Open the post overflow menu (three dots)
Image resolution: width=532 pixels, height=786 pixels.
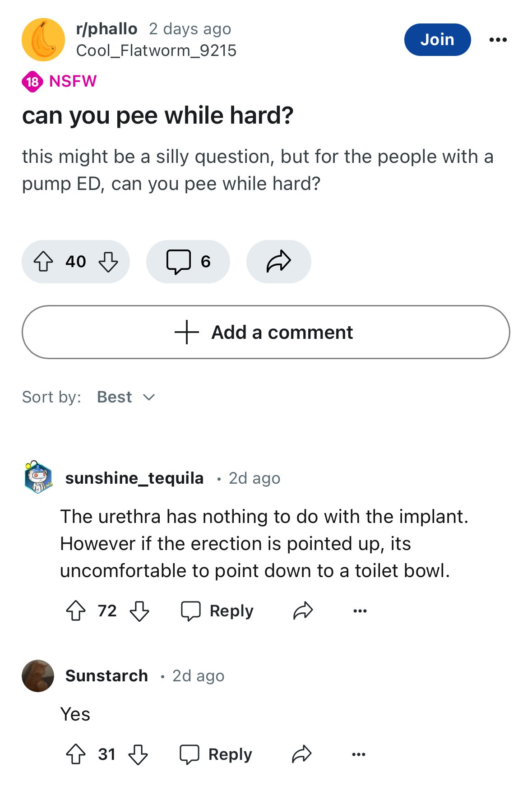498,40
